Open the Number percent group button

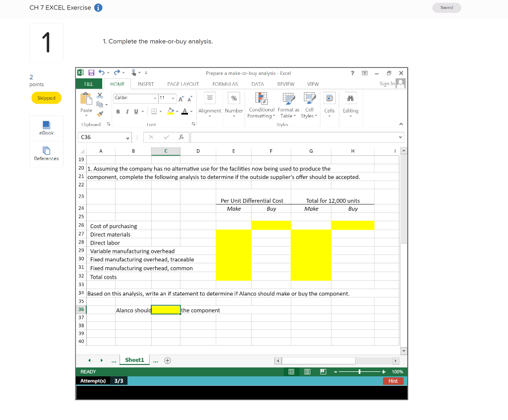[x=234, y=105]
